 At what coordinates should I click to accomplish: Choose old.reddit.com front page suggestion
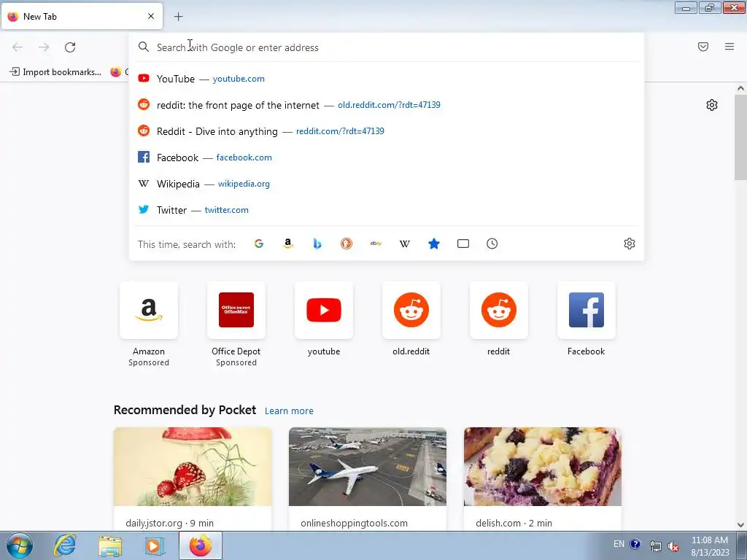387,105
